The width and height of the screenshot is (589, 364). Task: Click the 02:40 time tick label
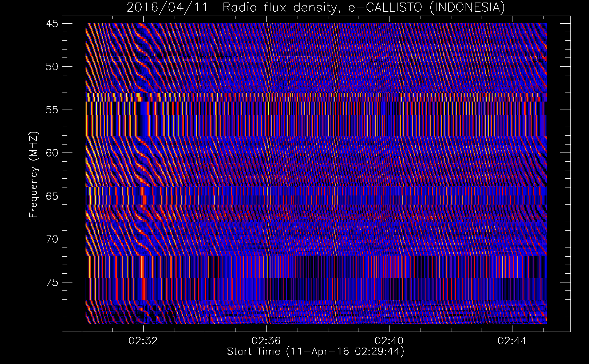click(x=390, y=341)
